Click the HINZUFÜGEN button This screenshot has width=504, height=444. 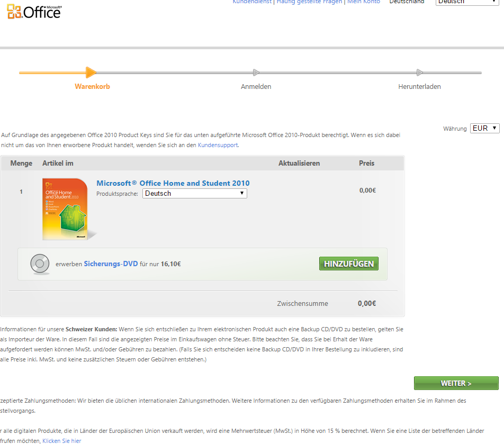(x=349, y=264)
